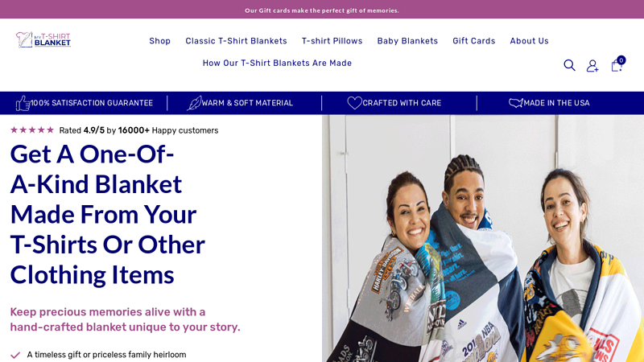Viewport: 644px width, 362px height.
Task: Click the account user icon
Action: [592, 66]
